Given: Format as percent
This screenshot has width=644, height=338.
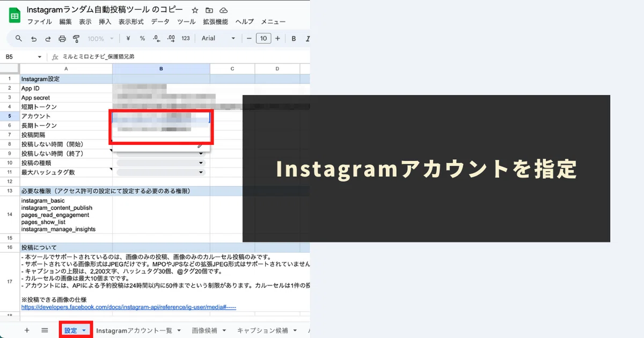Looking at the screenshot, I should (142, 39).
